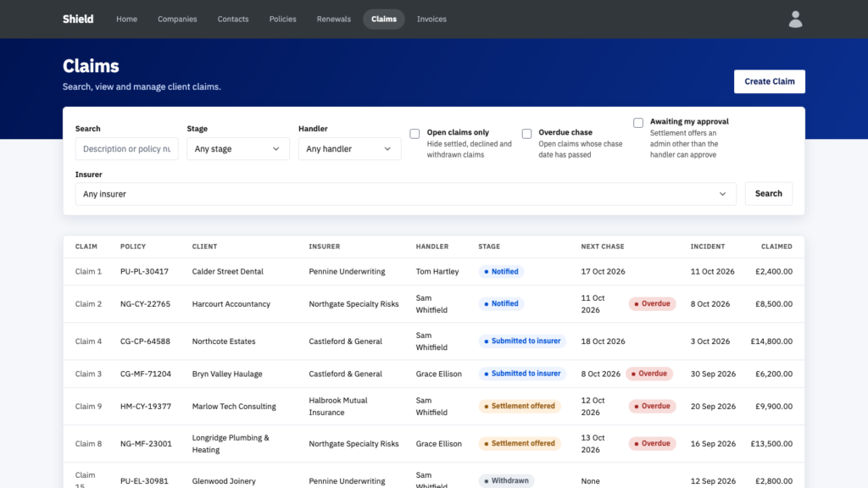868x488 pixels.
Task: Open the Renewals section
Action: 334,19
